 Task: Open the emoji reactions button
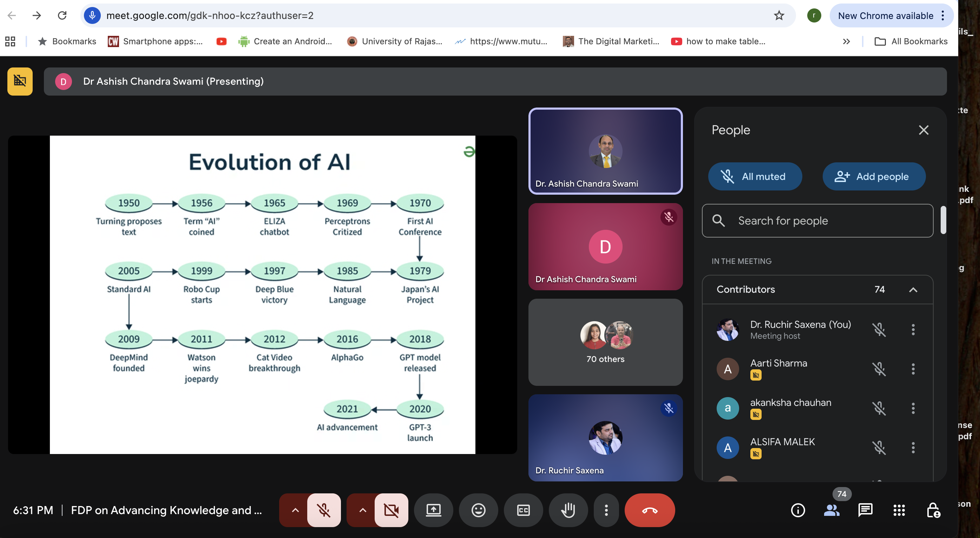(478, 510)
